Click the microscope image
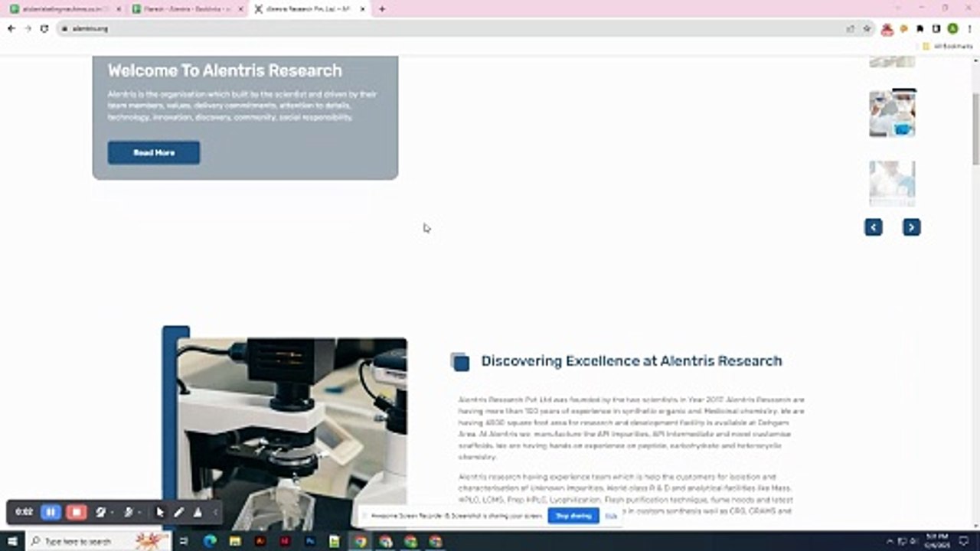This screenshot has height=551, width=980. point(292,433)
